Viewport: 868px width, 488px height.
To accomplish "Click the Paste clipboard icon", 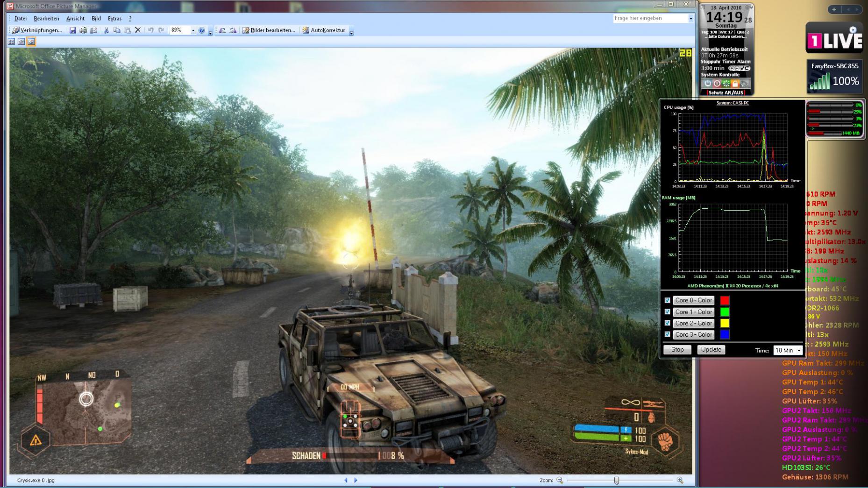I will pyautogui.click(x=127, y=30).
